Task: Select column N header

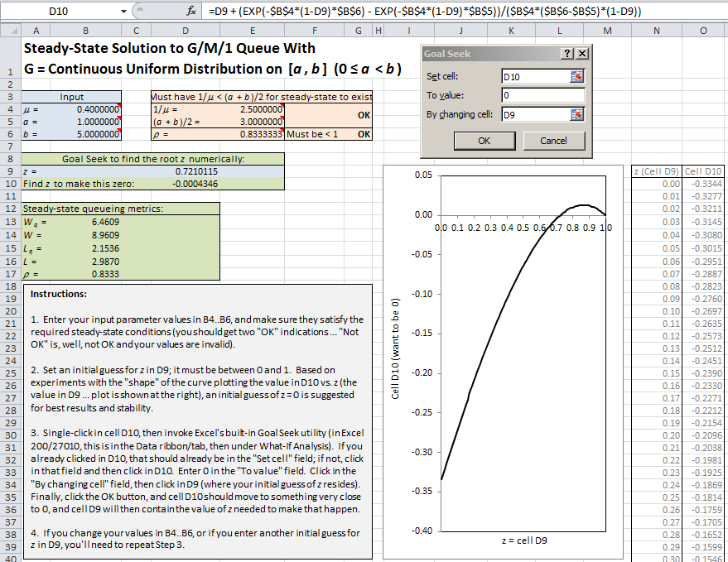Action: (656, 31)
